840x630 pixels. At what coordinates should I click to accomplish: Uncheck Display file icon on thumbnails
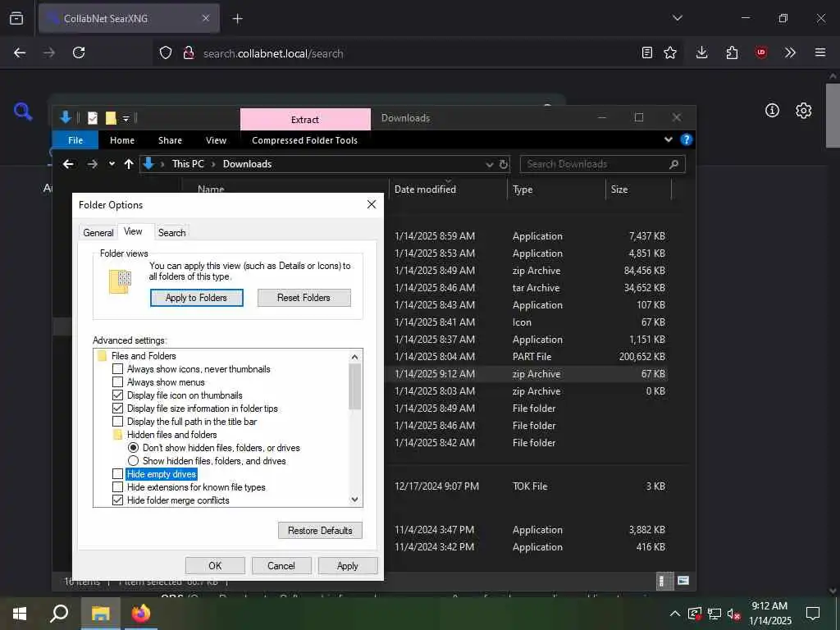(x=118, y=395)
